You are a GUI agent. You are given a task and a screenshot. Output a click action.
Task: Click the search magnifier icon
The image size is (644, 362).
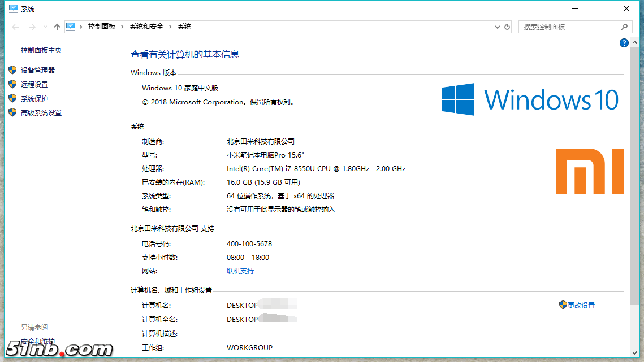tap(624, 27)
